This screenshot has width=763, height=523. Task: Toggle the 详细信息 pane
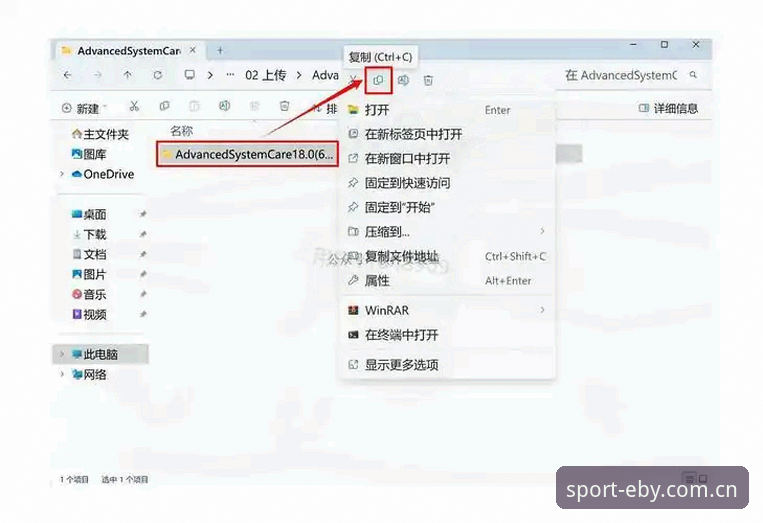tap(668, 108)
